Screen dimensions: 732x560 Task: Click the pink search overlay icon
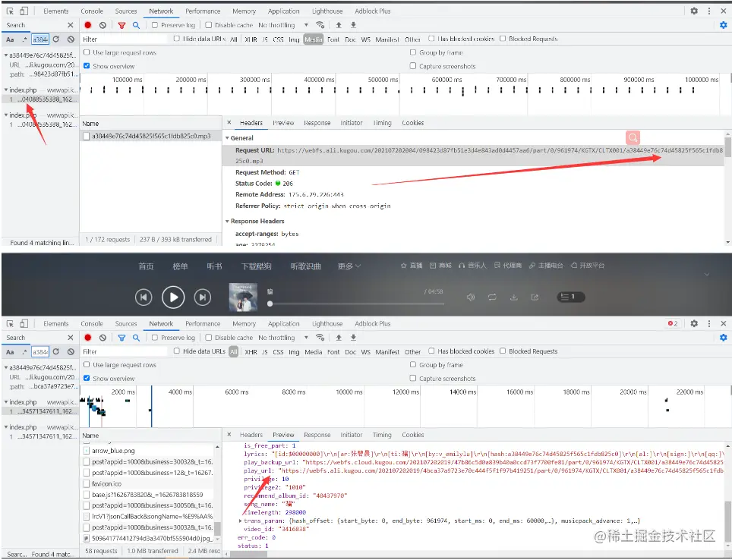click(633, 137)
